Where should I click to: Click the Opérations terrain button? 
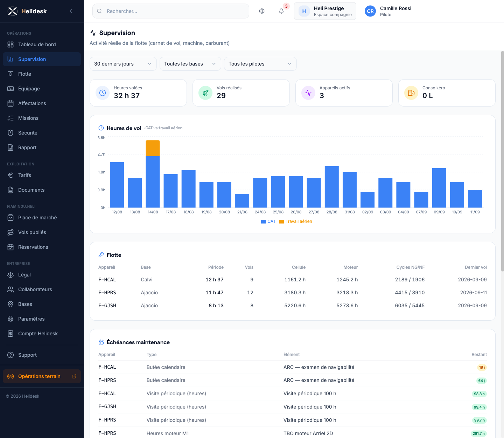coord(42,376)
